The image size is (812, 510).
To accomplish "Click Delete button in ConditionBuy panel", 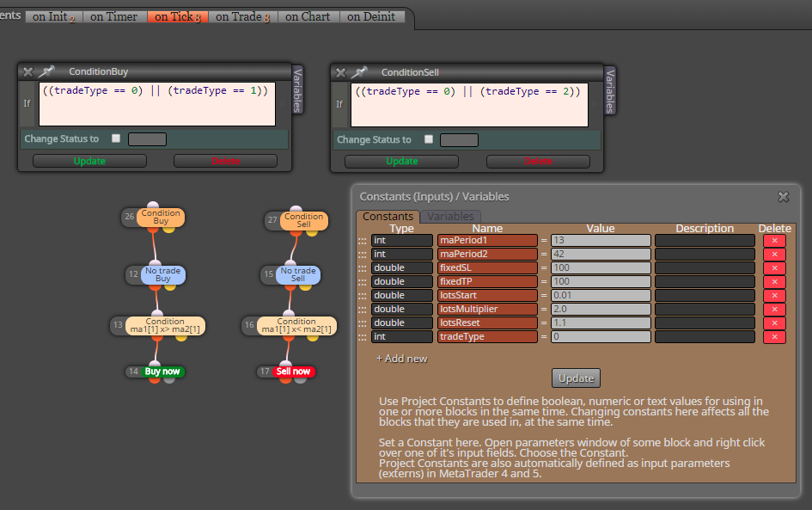I will tap(225, 161).
